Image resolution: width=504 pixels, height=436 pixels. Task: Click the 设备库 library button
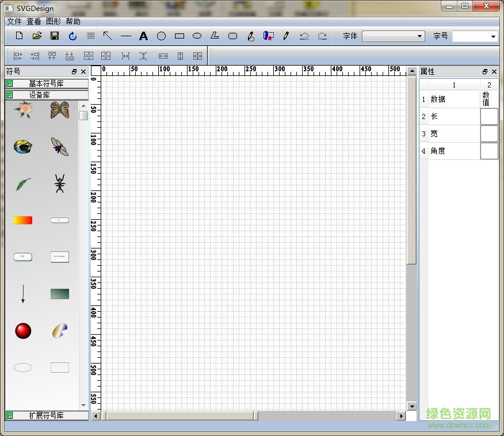point(47,95)
